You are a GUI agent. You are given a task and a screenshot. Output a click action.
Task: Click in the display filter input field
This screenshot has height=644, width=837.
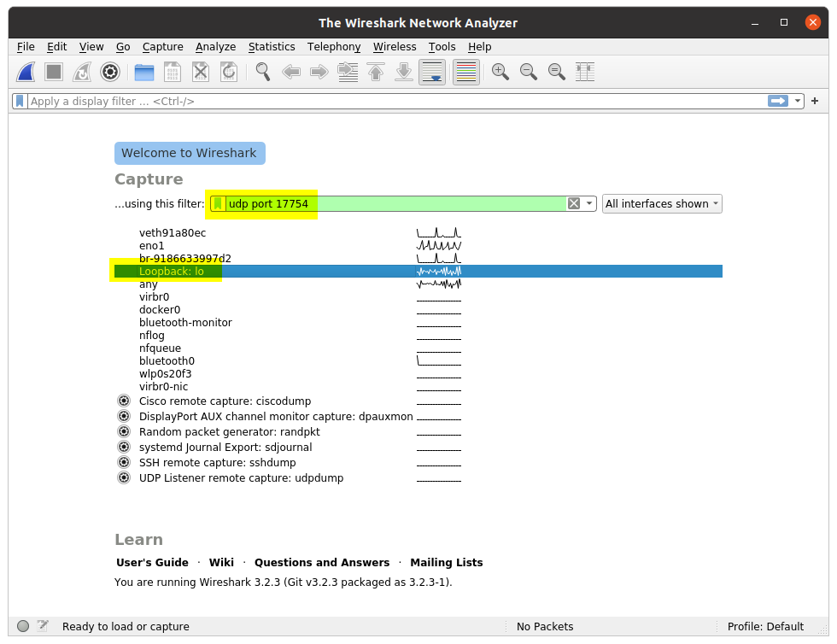click(x=398, y=101)
